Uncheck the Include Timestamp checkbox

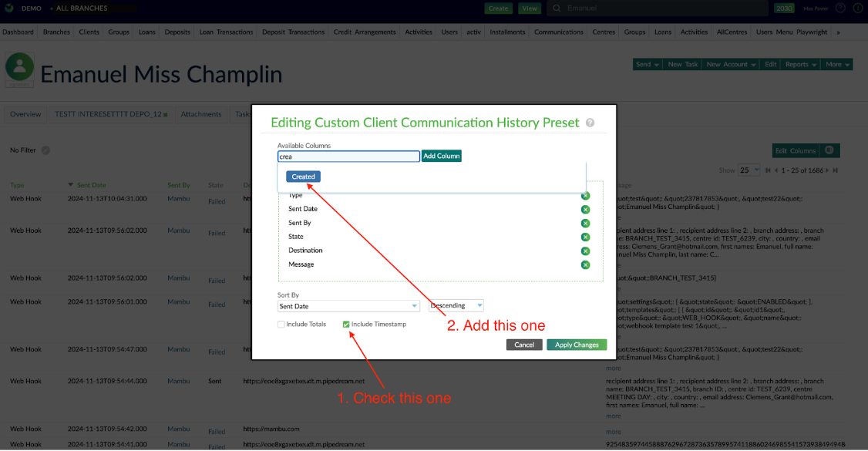346,325
